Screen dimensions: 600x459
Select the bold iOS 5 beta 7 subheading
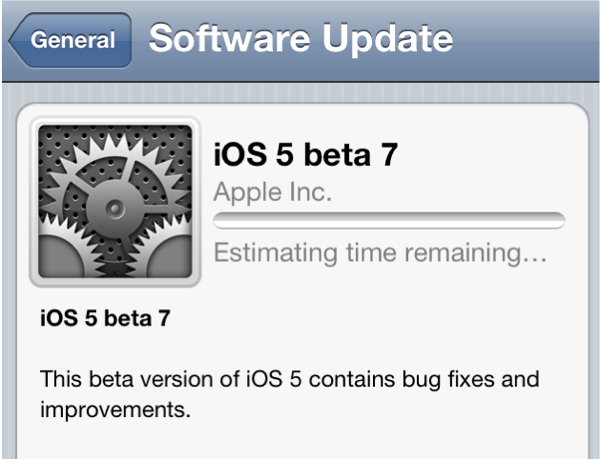pos(105,318)
